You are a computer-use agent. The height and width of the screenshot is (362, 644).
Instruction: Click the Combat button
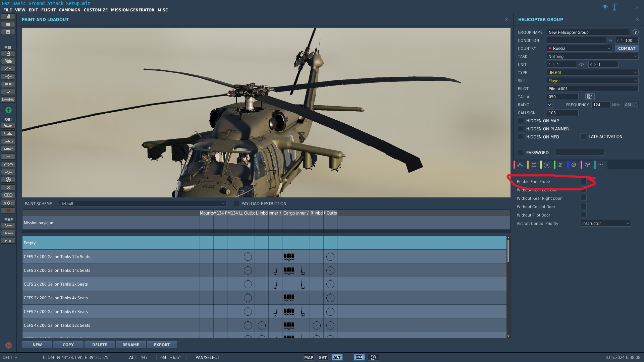(627, 48)
